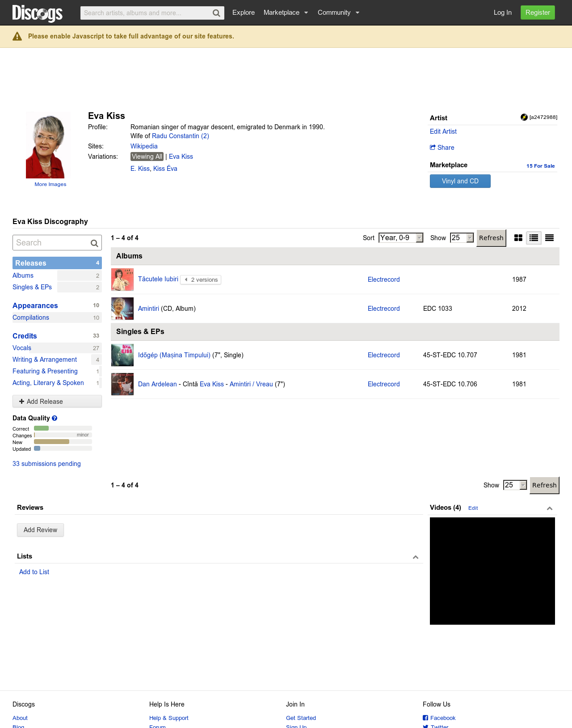
Task: Click the Register button
Action: point(538,13)
